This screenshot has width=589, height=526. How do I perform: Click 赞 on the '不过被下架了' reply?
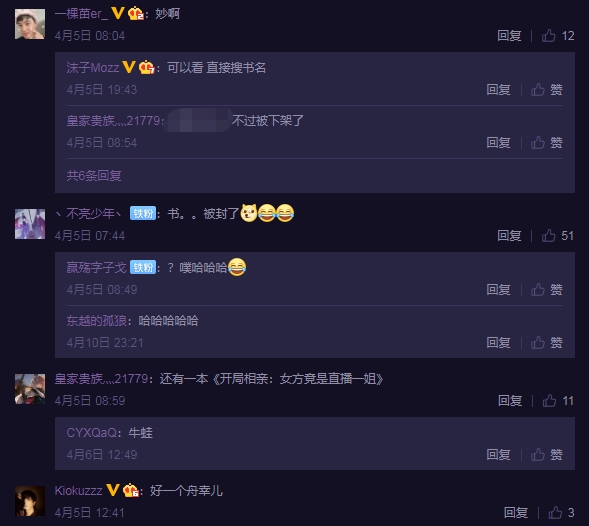[547, 143]
